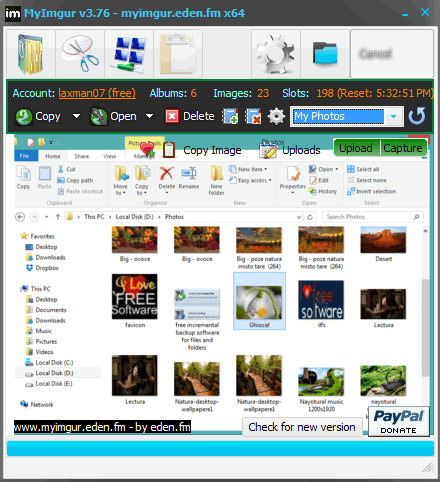
Task: Select the scissors snipping tool
Action: [x=80, y=54]
